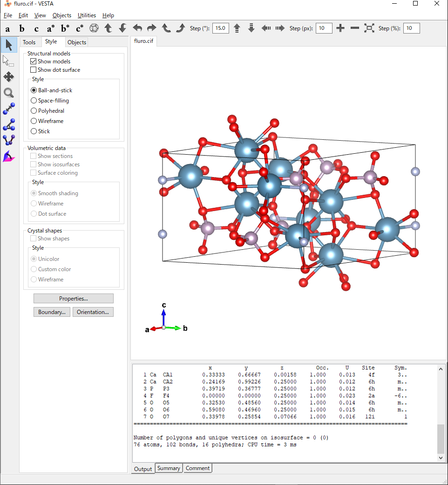448x485 pixels.
Task: Select the Interfacial angle tool
Action: coord(9,157)
